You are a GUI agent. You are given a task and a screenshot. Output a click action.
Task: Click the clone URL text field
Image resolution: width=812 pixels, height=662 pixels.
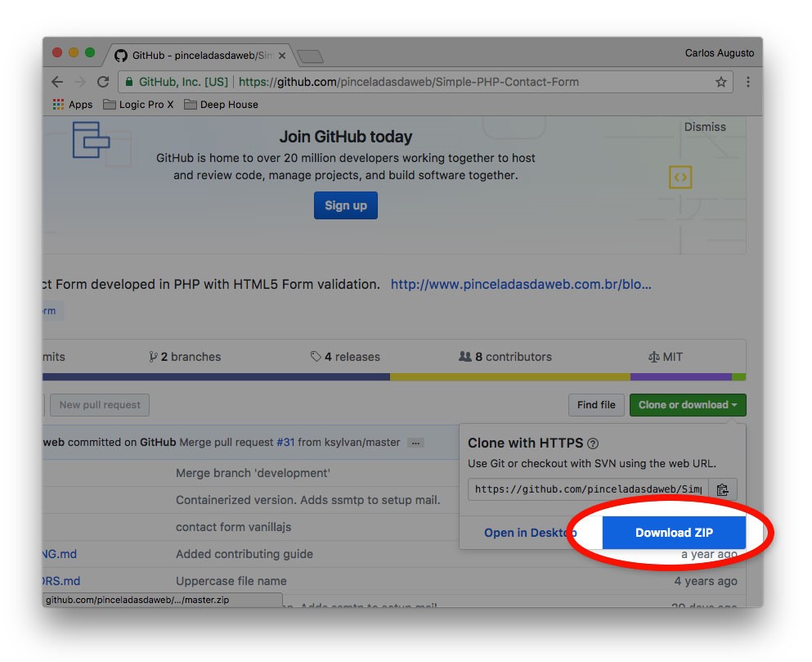coord(587,489)
